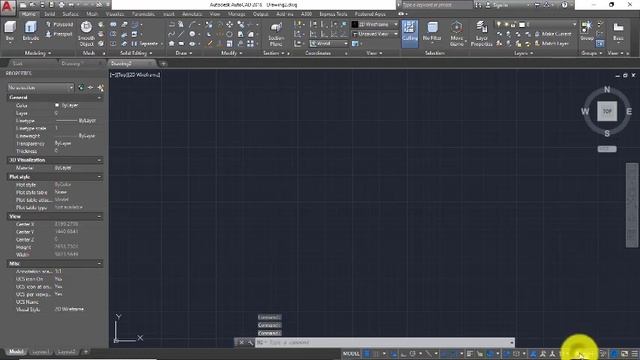Image resolution: width=640 pixels, height=360 pixels.
Task: Select the Move Gizmo tool
Action: pos(456,33)
